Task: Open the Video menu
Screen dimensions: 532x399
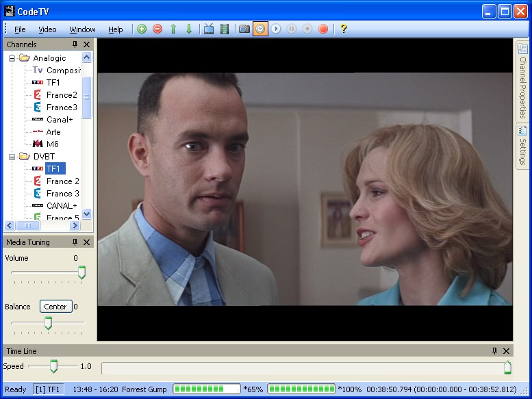Action: tap(47, 29)
